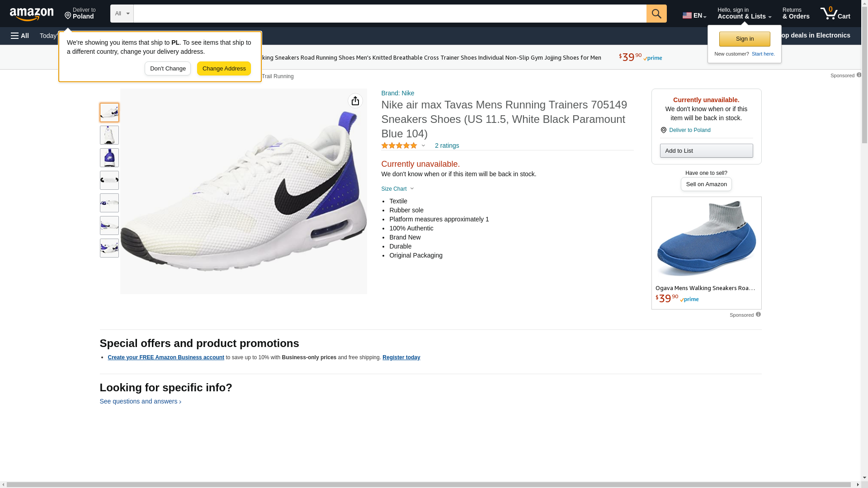Click into the Amazon search field
Screen dimensions: 868x488
[x=390, y=14]
